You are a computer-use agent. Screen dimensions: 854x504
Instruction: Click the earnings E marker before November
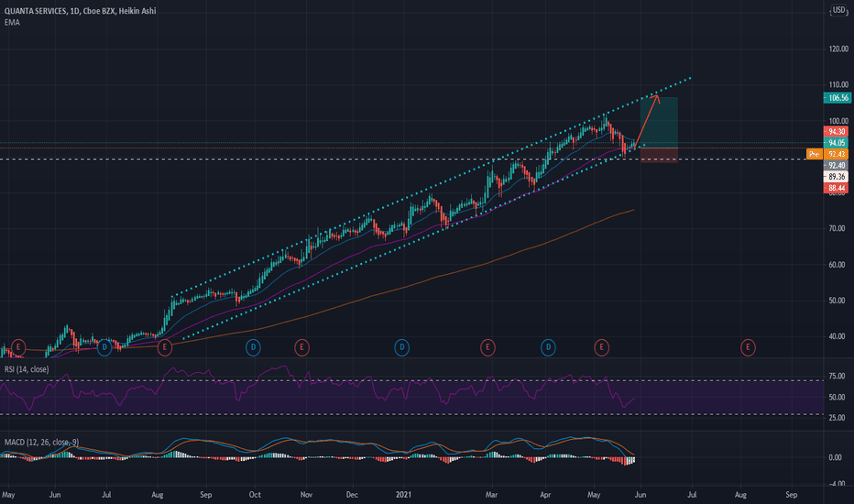pos(301,347)
